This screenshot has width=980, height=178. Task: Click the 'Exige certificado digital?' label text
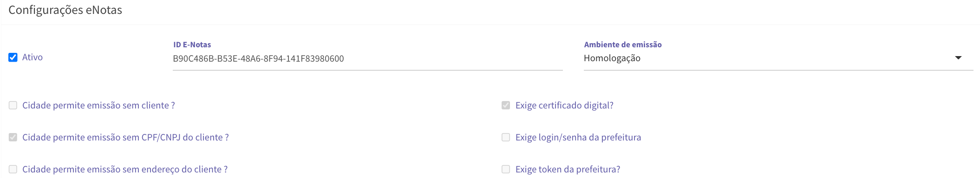(564, 105)
